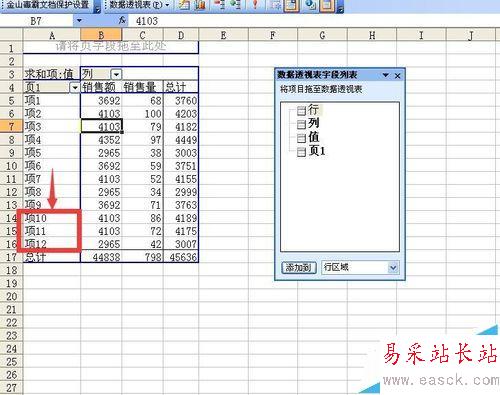Click grand total cell 45636
Screen dimensions: 500x395
(181, 257)
